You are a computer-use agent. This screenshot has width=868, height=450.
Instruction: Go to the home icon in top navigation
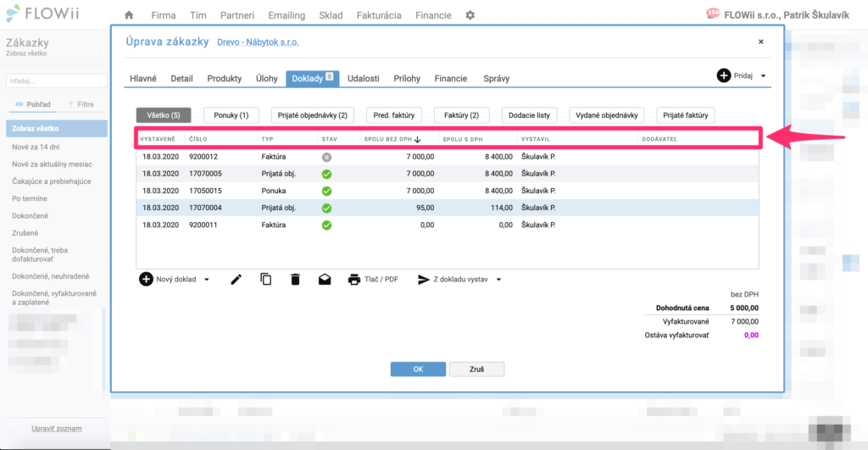129,15
